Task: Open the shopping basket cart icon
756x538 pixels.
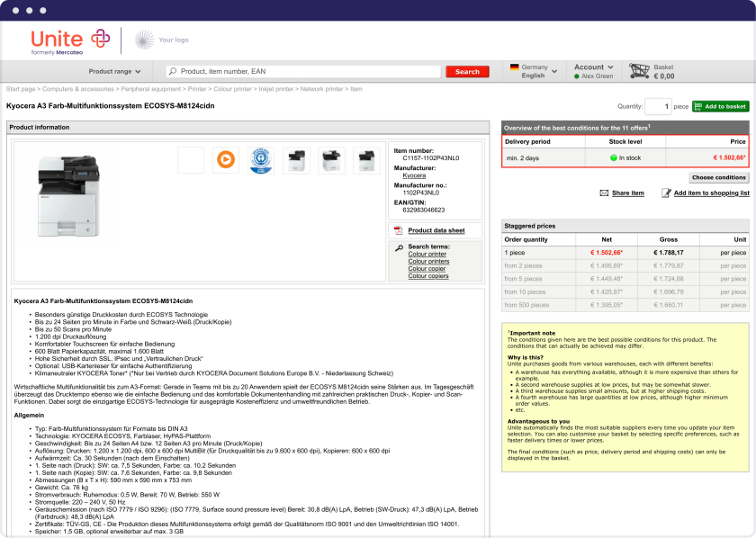Action: pyautogui.click(x=639, y=71)
